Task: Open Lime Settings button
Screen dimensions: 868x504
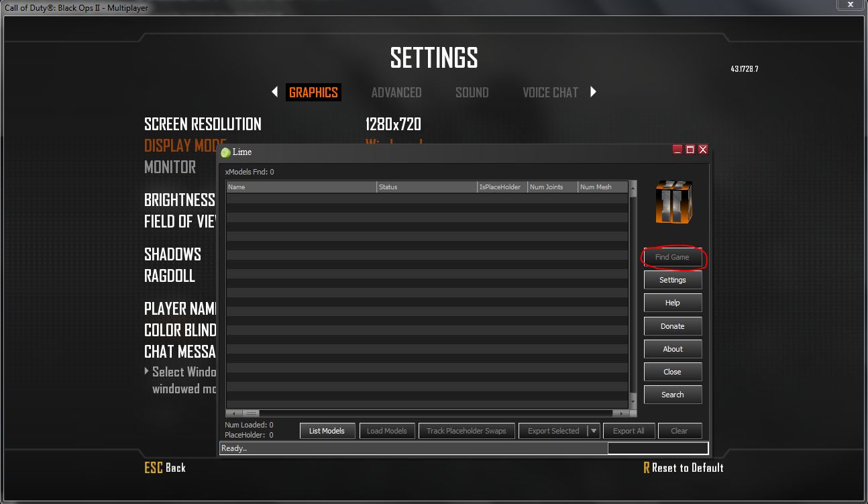Action: pyautogui.click(x=673, y=280)
